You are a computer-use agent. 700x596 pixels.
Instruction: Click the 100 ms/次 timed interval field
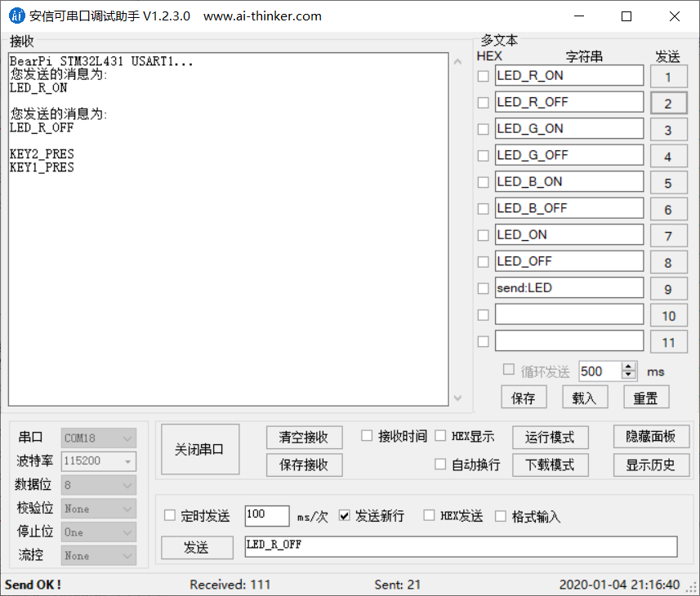pos(267,516)
